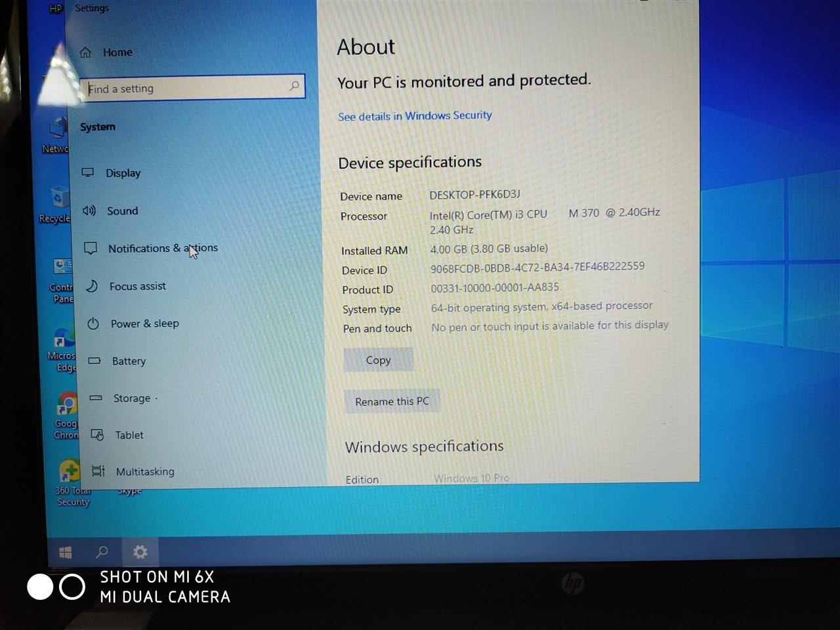Go to Settings Home
The width and height of the screenshot is (840, 630).
[118, 52]
